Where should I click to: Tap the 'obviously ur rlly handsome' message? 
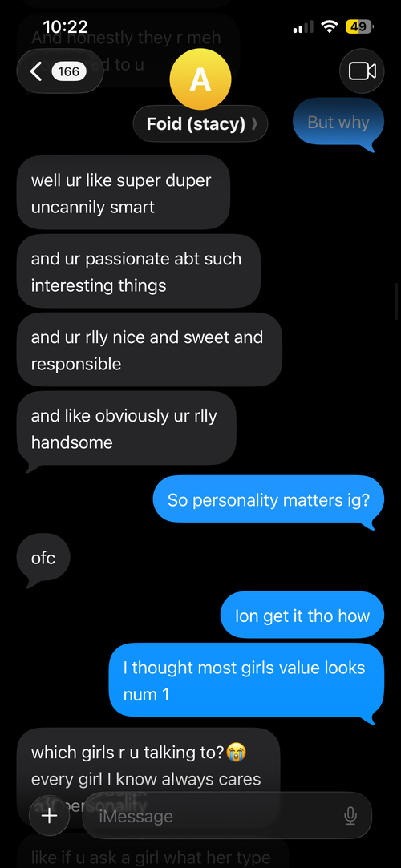point(127,429)
